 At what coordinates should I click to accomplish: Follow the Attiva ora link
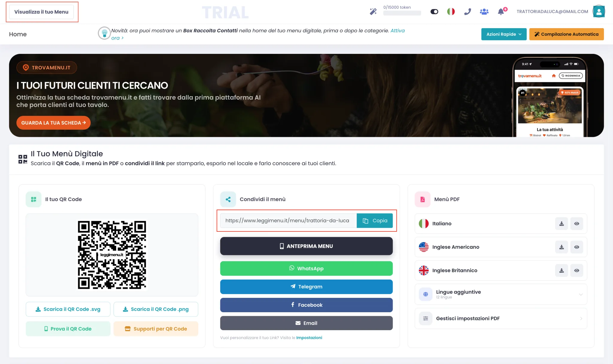[x=397, y=31]
